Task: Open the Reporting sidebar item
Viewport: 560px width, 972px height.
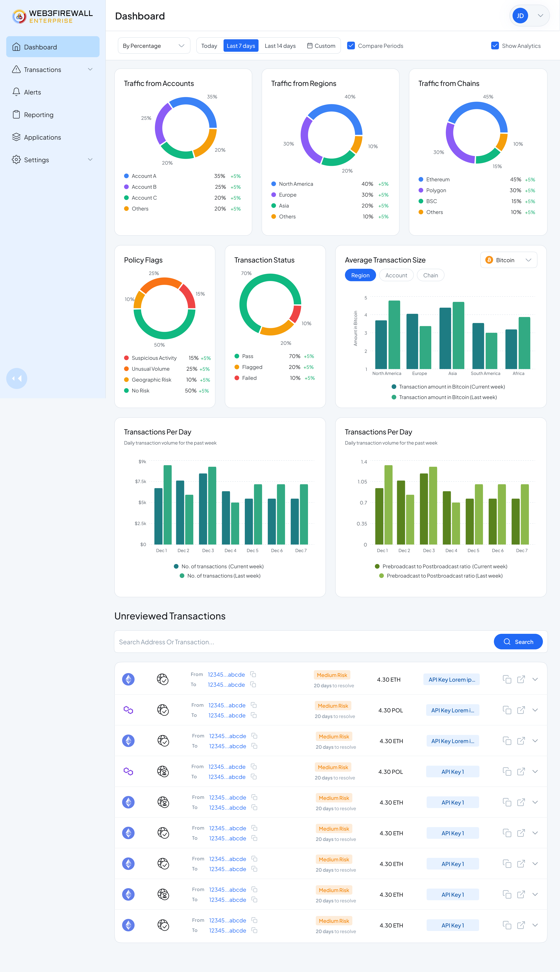Action: (x=53, y=115)
